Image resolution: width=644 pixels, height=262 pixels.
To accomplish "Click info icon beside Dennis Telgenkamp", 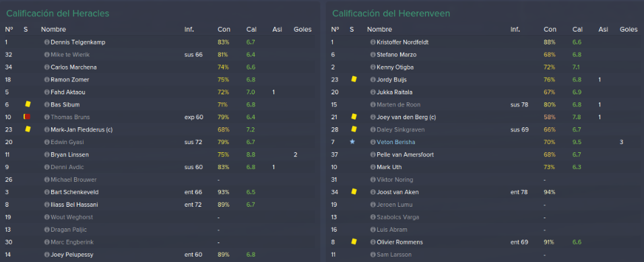I will (47, 42).
